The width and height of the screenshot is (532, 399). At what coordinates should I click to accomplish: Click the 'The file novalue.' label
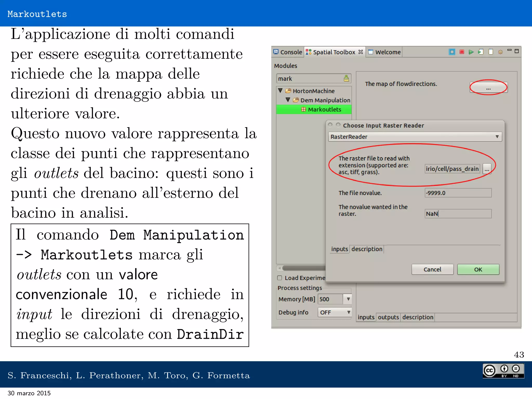(x=360, y=193)
